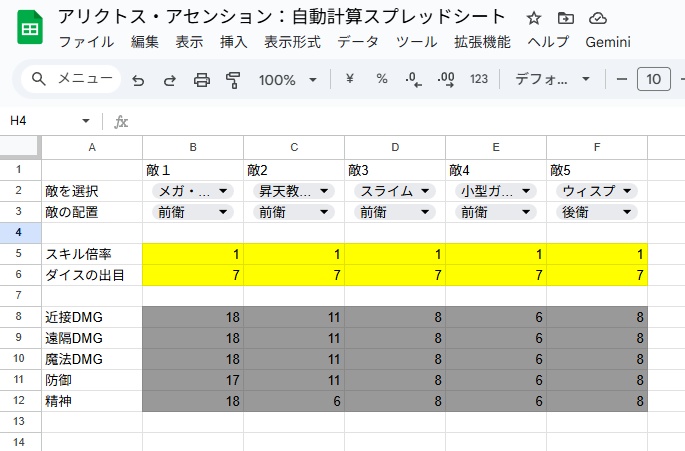Open the デフォ... font dropdown

[553, 79]
